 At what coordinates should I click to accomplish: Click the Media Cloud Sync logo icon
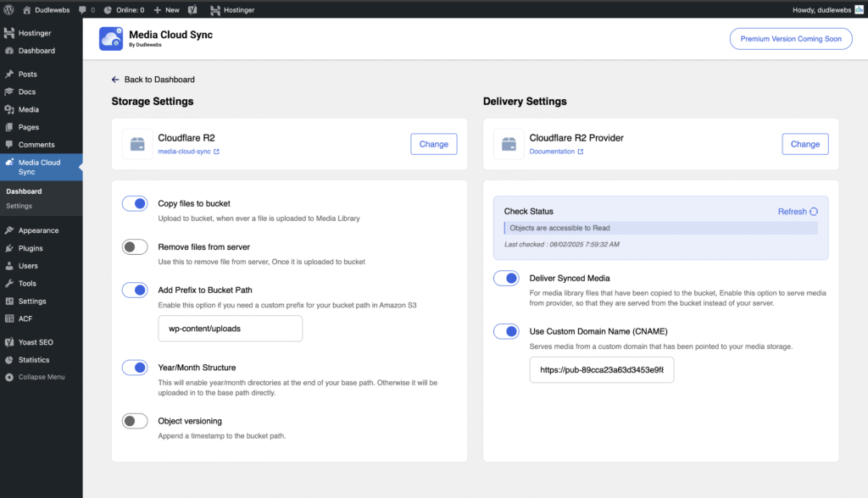[111, 39]
